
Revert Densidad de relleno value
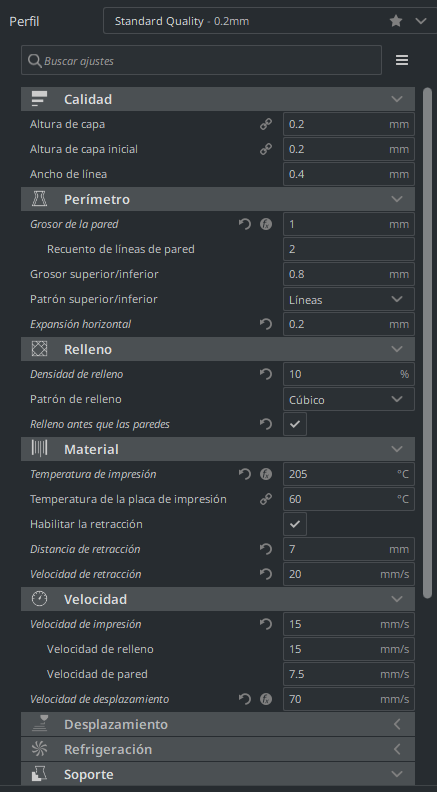(x=266, y=374)
